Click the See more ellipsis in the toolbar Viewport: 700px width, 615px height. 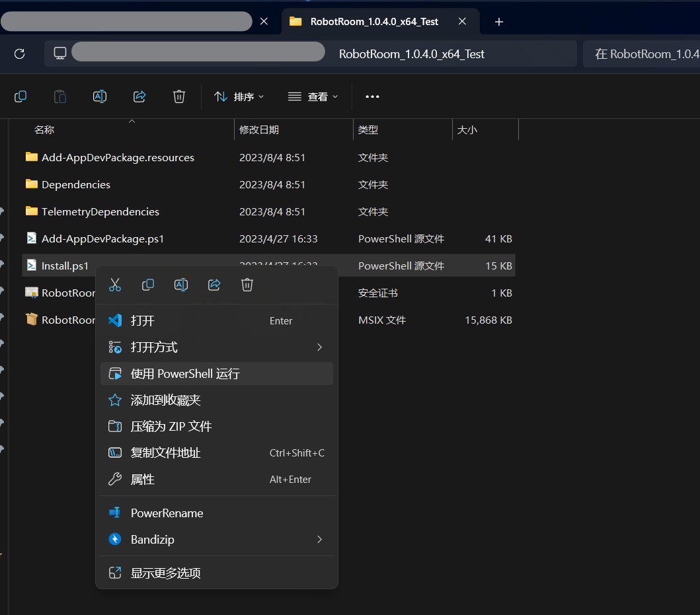[372, 96]
